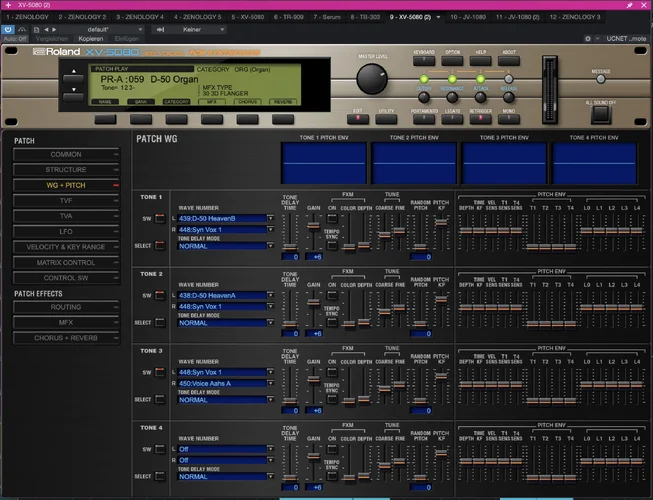Click the tone 2 green LED
653x500 pixels.
[x=452, y=79]
